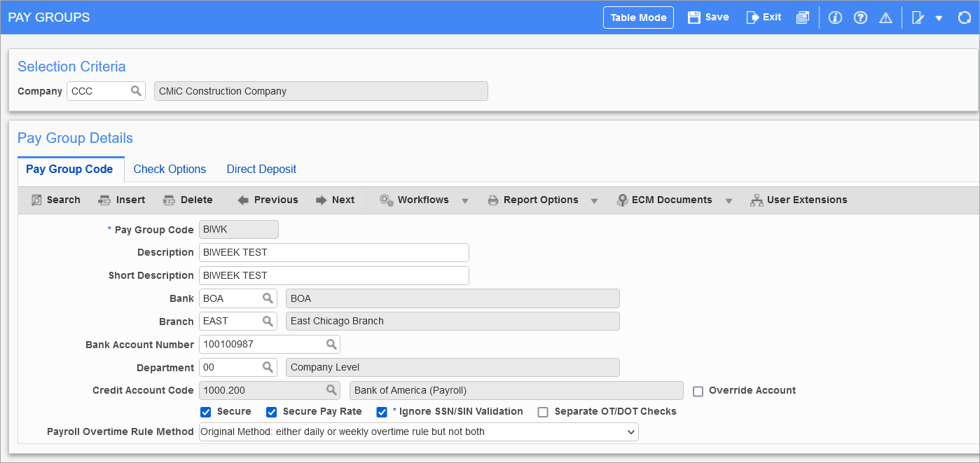This screenshot has height=463, width=980.
Task: Click the Save button label
Action: [x=717, y=18]
